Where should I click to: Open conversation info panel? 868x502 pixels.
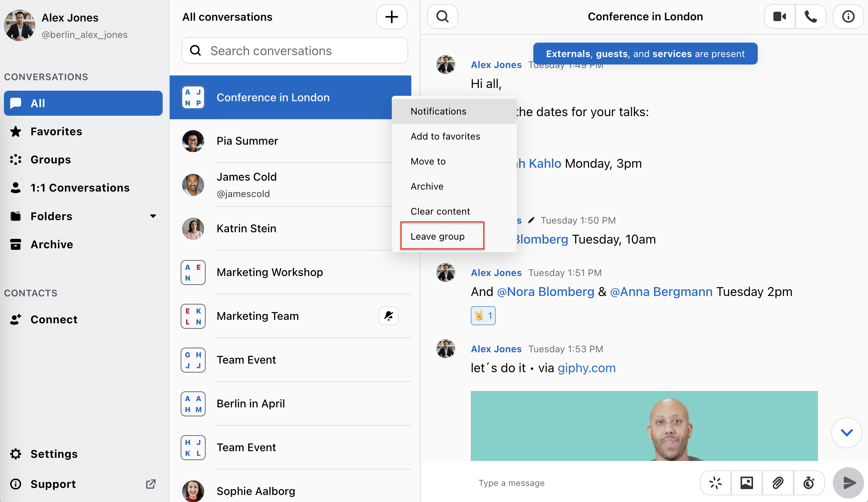coord(848,16)
